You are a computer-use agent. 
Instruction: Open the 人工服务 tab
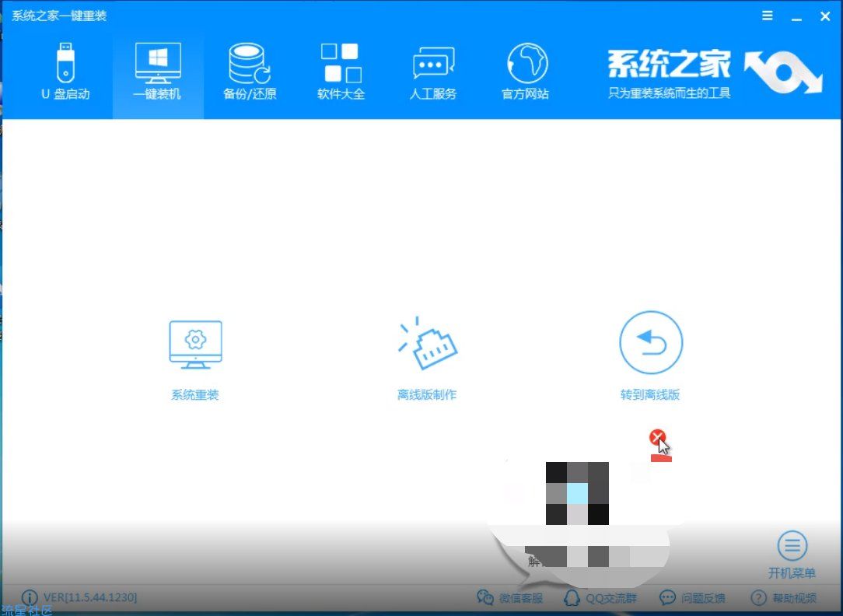433,72
